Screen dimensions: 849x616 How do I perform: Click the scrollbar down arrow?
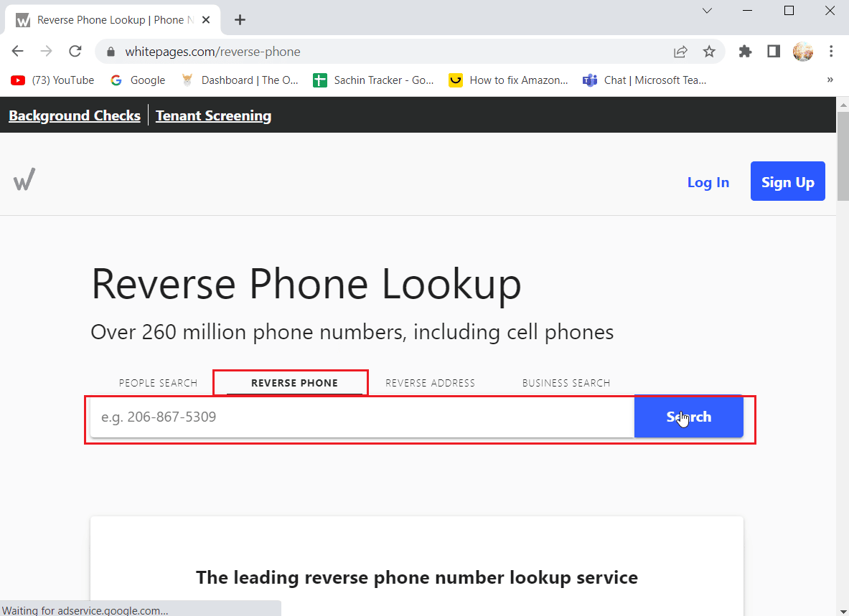point(843,611)
